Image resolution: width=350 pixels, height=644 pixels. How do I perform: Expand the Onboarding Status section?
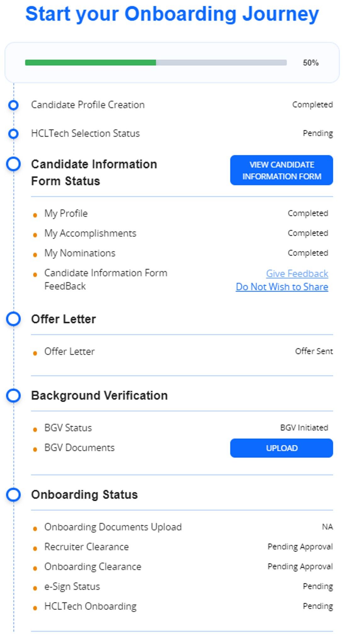(x=84, y=494)
